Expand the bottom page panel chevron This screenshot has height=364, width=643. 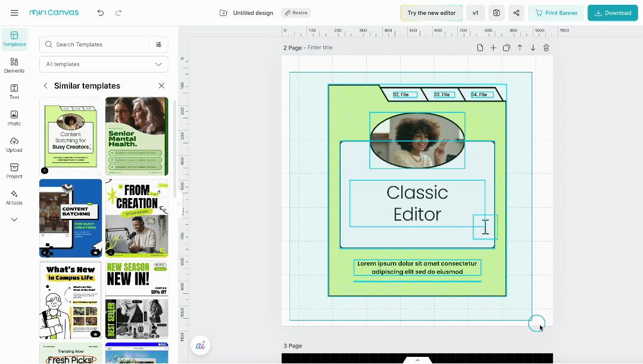(417, 360)
